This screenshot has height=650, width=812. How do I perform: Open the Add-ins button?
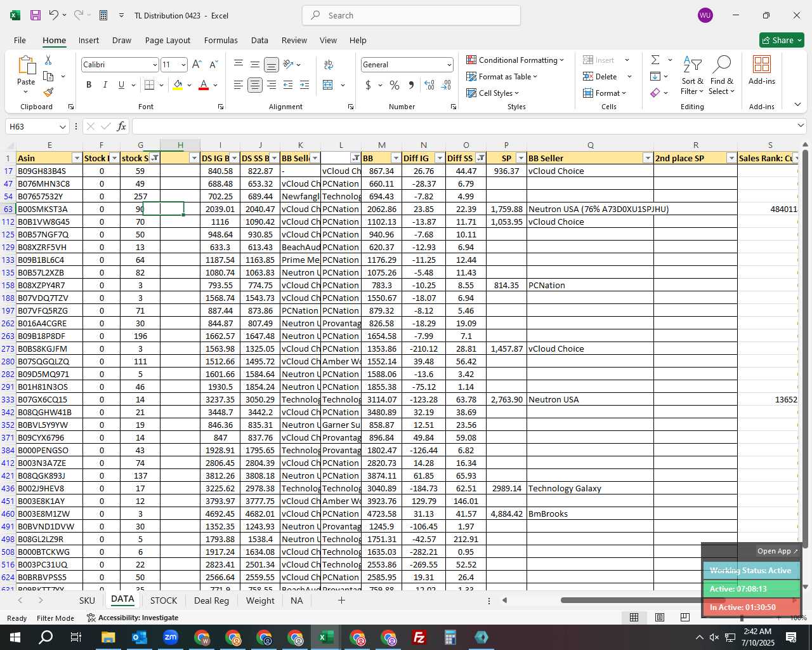tap(762, 70)
